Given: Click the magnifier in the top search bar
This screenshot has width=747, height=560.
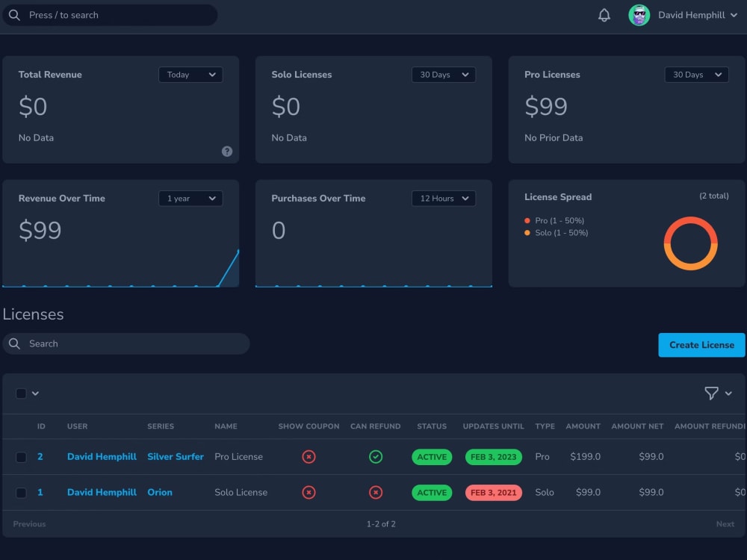Looking at the screenshot, I should coord(14,15).
